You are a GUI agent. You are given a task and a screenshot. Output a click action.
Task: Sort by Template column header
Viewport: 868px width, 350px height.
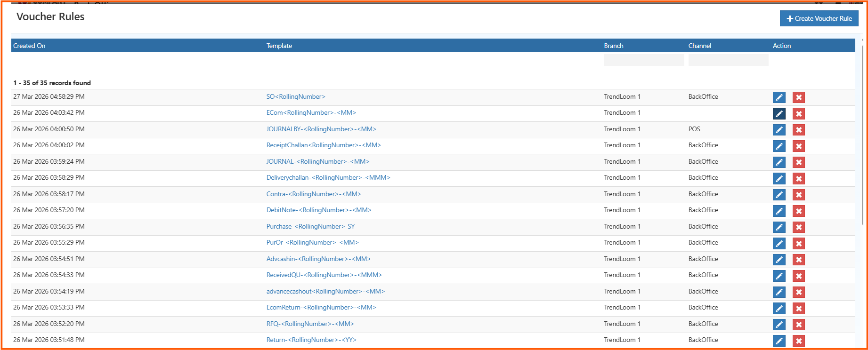coord(279,46)
